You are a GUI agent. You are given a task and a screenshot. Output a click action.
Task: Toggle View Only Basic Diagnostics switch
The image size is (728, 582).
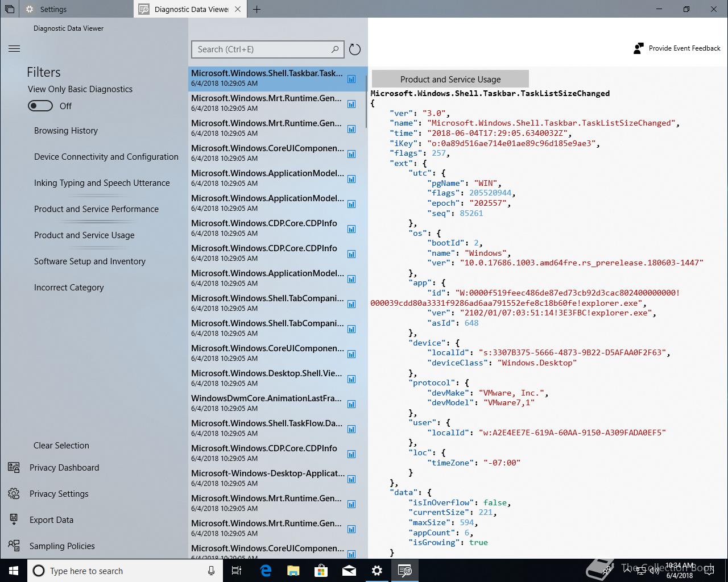point(40,106)
